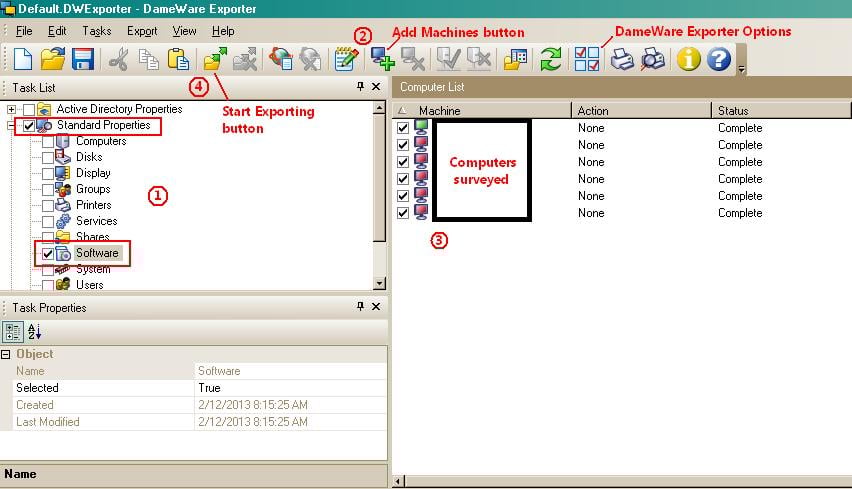The image size is (852, 489).
Task: Click the Task List scroll up arrow
Action: tap(380, 108)
